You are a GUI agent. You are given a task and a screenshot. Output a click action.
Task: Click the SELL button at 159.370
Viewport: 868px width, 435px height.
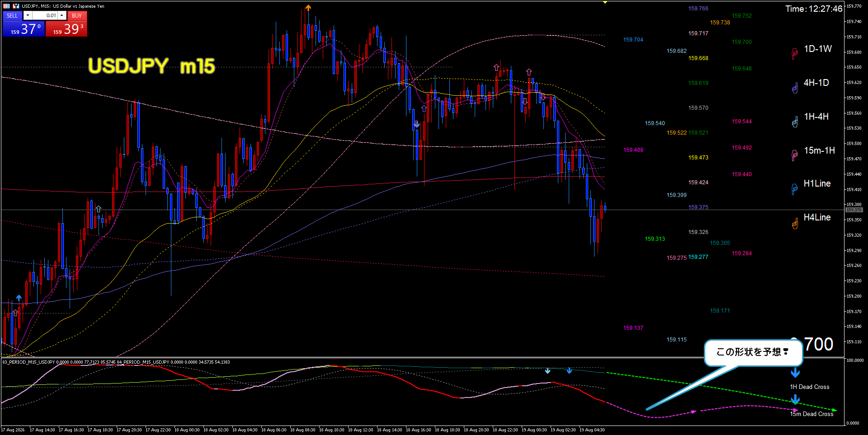pyautogui.click(x=24, y=24)
